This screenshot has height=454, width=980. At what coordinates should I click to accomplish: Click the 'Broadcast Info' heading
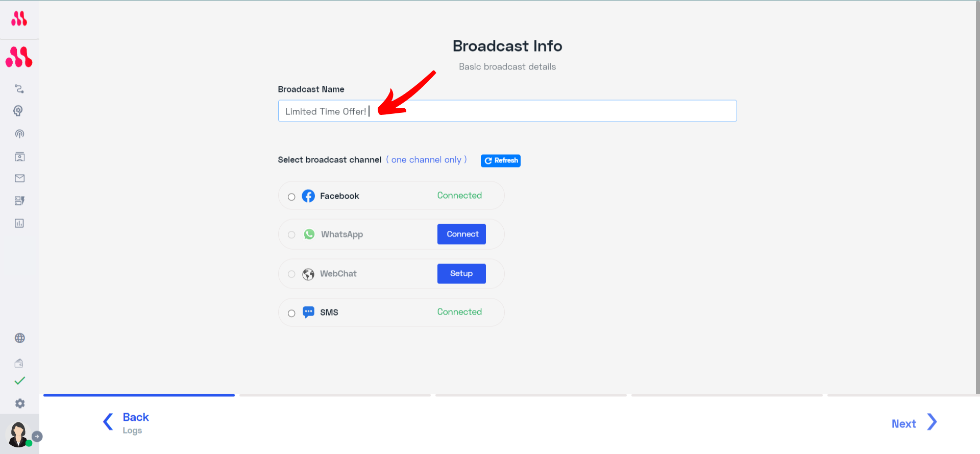[507, 46]
